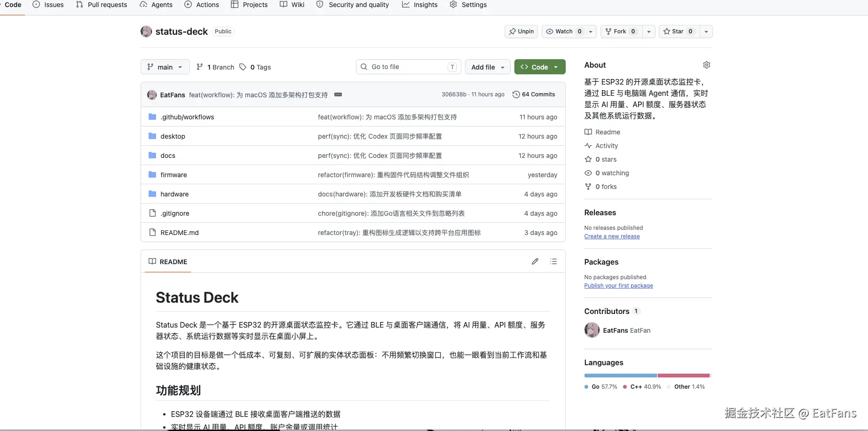
Task: Expand the commit message ellipsis icon
Action: pyautogui.click(x=338, y=94)
